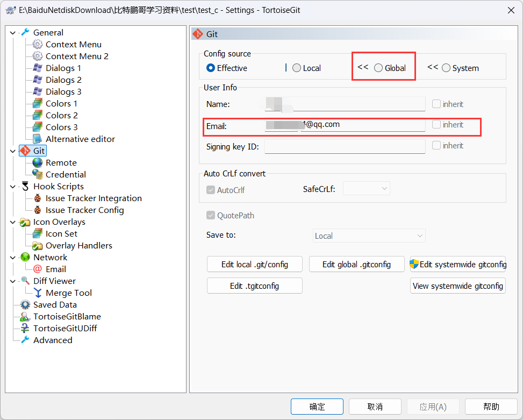
Task: Click the Advanced wrench icon
Action: [x=25, y=340]
